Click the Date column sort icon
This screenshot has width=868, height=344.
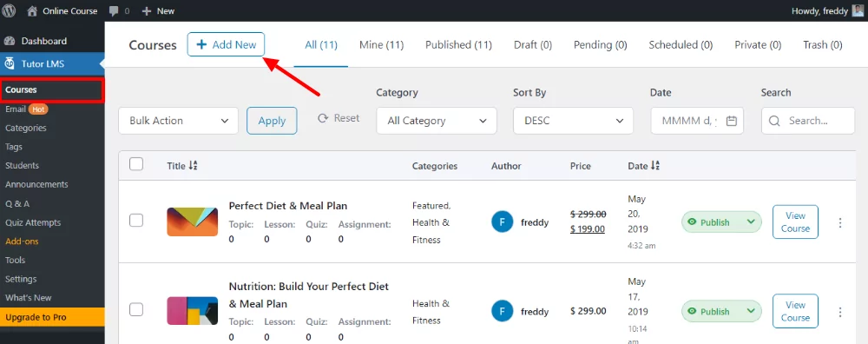pos(654,165)
